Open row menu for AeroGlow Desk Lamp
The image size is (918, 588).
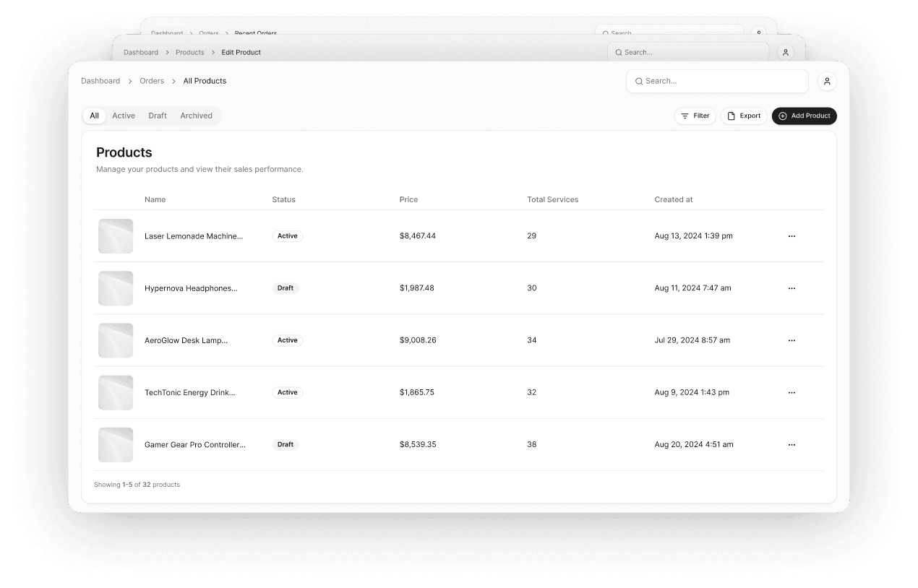[x=792, y=340]
